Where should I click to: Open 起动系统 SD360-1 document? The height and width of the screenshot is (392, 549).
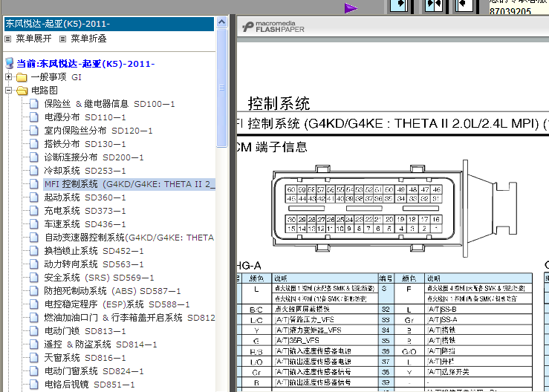pos(85,197)
